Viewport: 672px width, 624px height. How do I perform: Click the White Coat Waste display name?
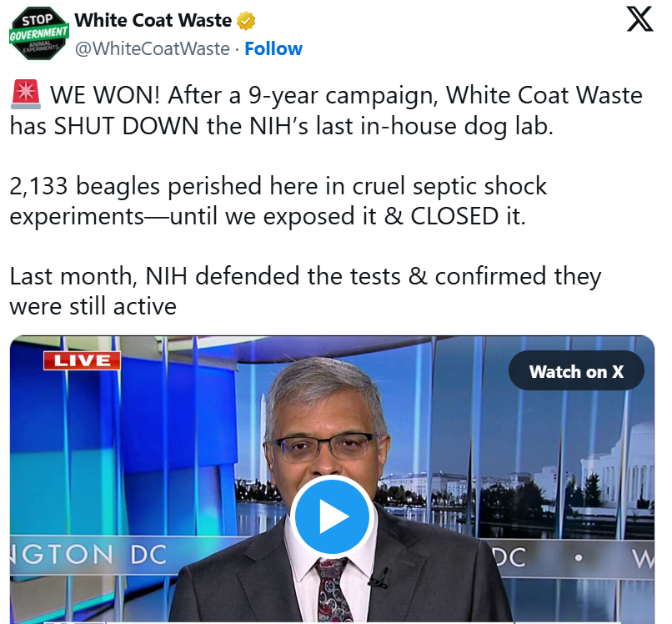(153, 21)
